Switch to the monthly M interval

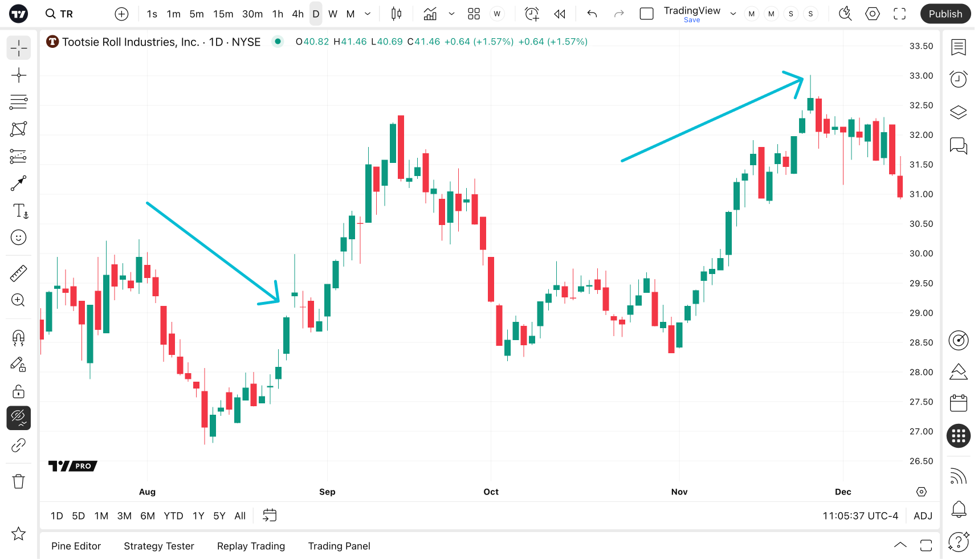tap(351, 14)
